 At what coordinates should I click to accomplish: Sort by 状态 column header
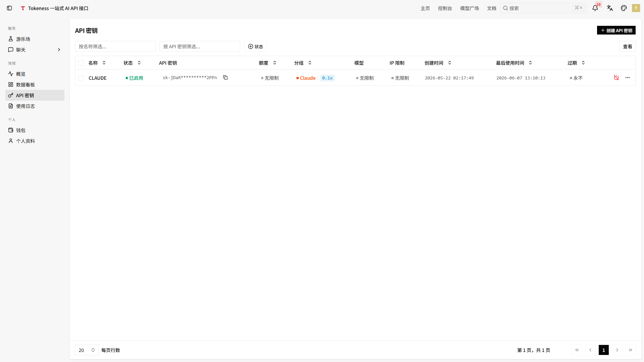click(132, 63)
